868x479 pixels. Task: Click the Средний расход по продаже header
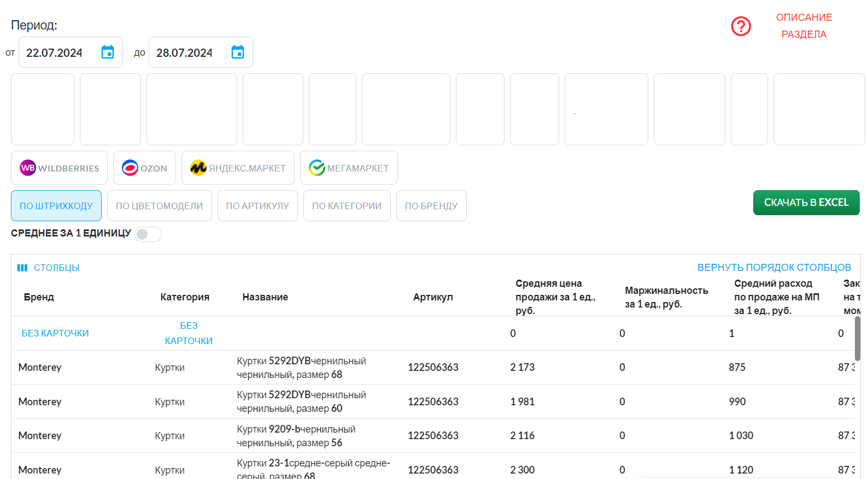tap(777, 297)
